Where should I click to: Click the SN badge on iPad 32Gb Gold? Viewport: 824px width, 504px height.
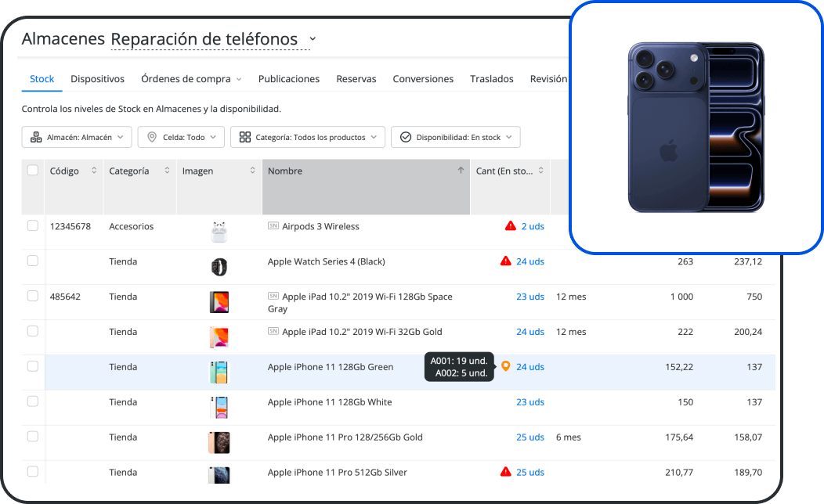(x=273, y=331)
